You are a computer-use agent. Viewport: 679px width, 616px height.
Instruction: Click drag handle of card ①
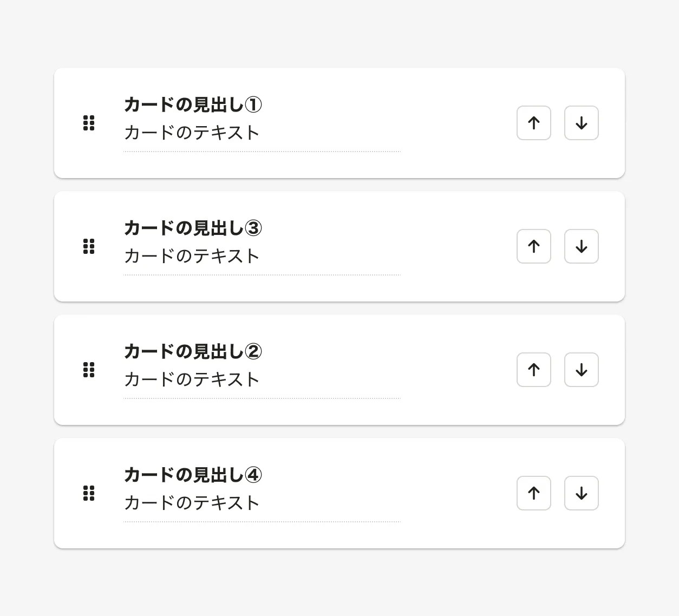89,123
